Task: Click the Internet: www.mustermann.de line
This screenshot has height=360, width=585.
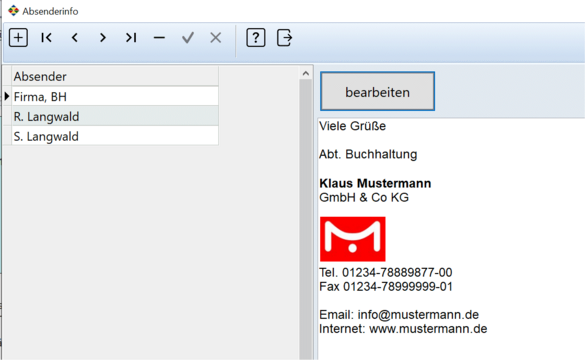Action: click(403, 329)
